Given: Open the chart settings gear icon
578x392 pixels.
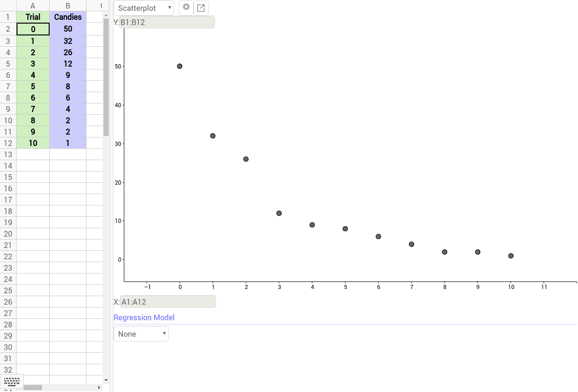Looking at the screenshot, I should coord(186,8).
